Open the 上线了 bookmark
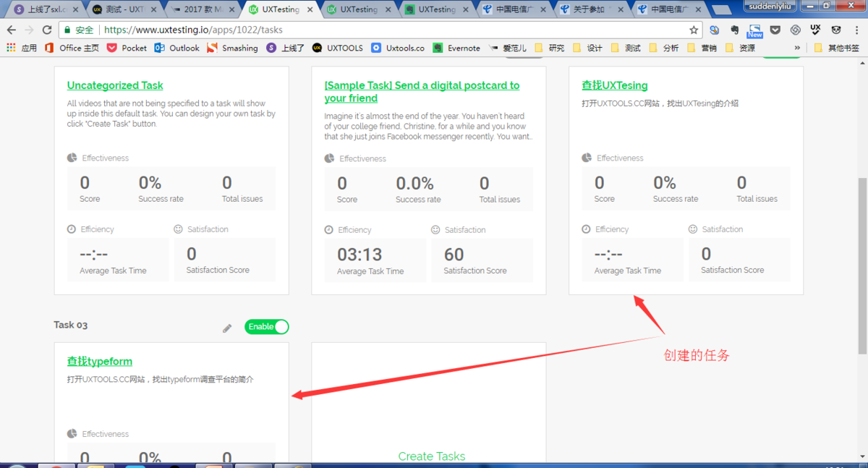This screenshot has height=468, width=868. pos(285,48)
